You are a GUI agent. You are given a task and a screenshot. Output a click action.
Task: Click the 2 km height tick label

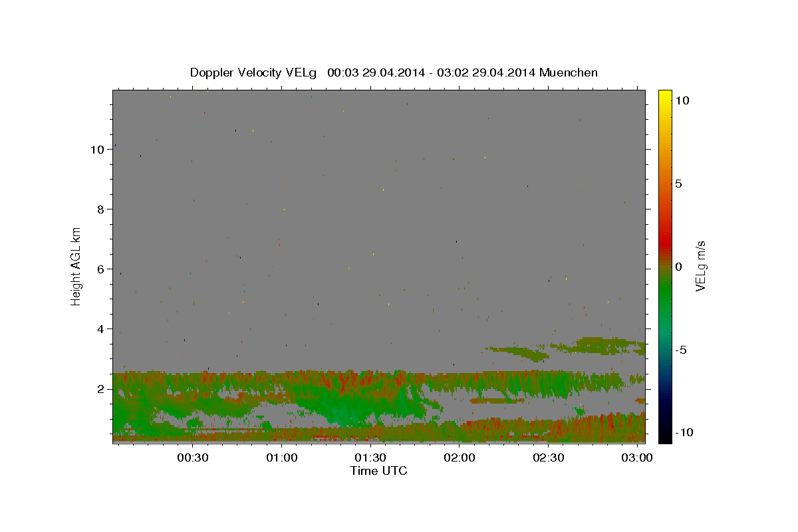(x=101, y=389)
